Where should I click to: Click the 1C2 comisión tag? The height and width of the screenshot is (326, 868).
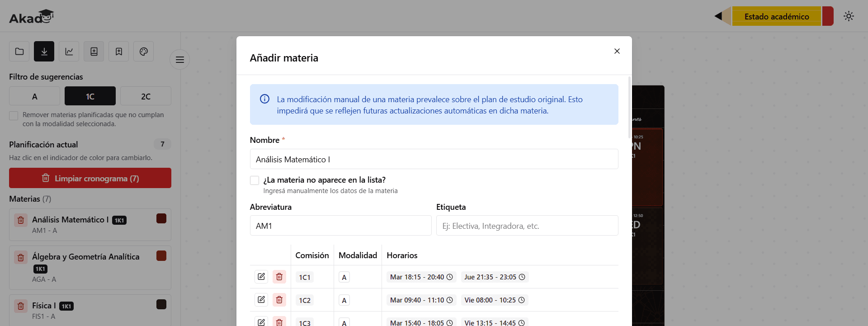[x=305, y=300]
